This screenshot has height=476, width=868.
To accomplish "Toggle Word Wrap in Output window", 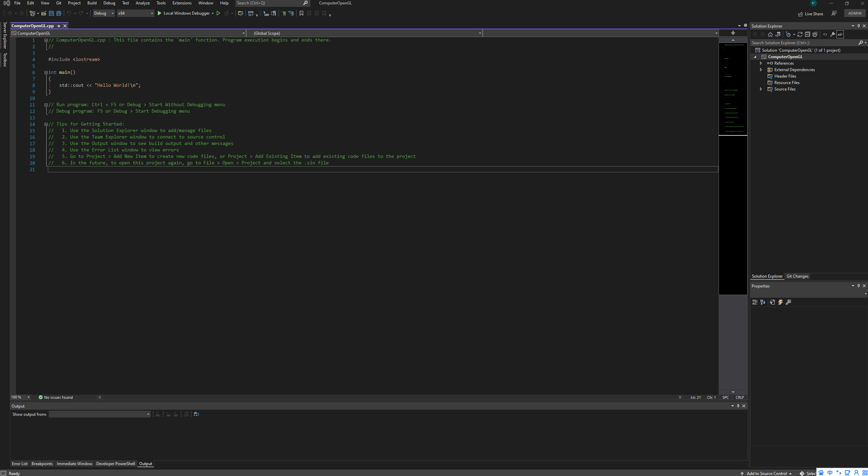I will 196,414.
